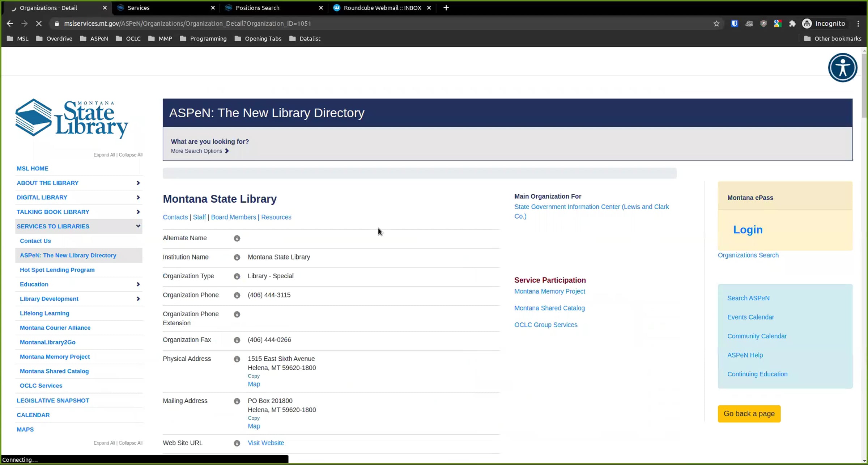Expand the Education submenu
The width and height of the screenshot is (868, 465).
[138, 284]
